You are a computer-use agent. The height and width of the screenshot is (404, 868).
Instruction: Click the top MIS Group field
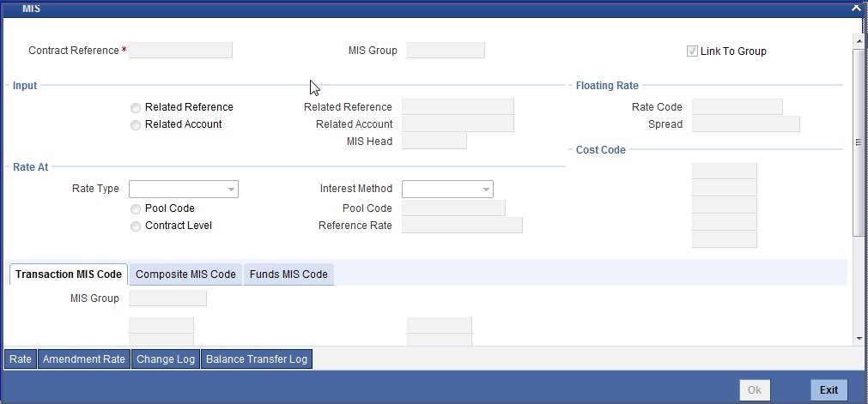[x=446, y=51]
